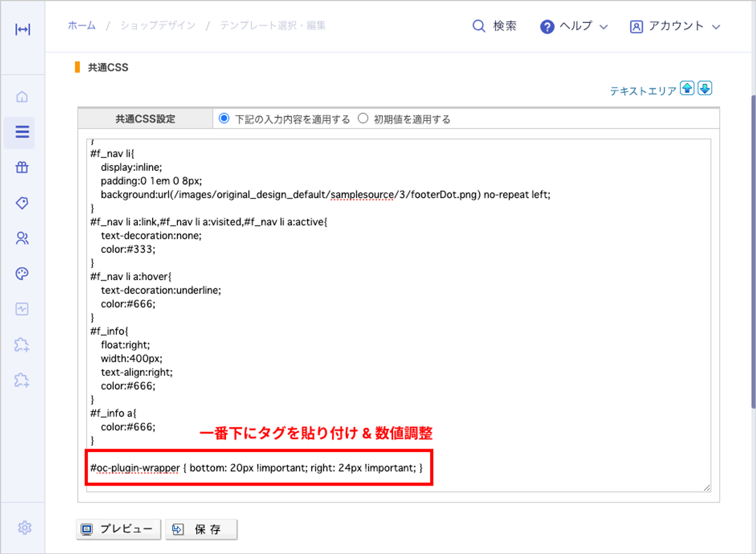Open the home icon in sidebar
The height and width of the screenshot is (554, 756).
22,97
